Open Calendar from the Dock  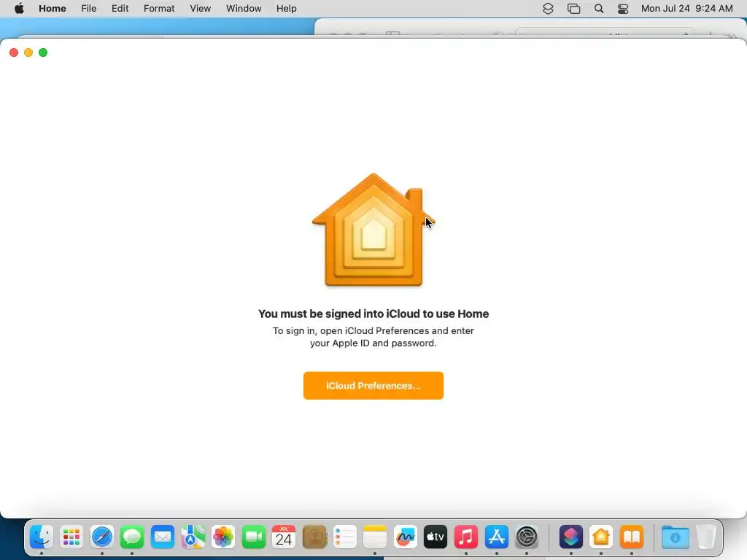tap(284, 537)
